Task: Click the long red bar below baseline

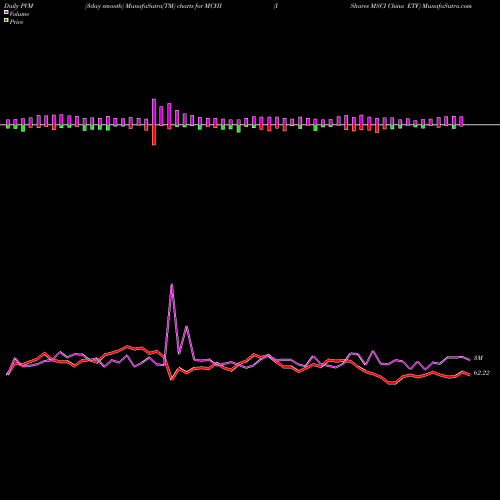Action: 154,135
